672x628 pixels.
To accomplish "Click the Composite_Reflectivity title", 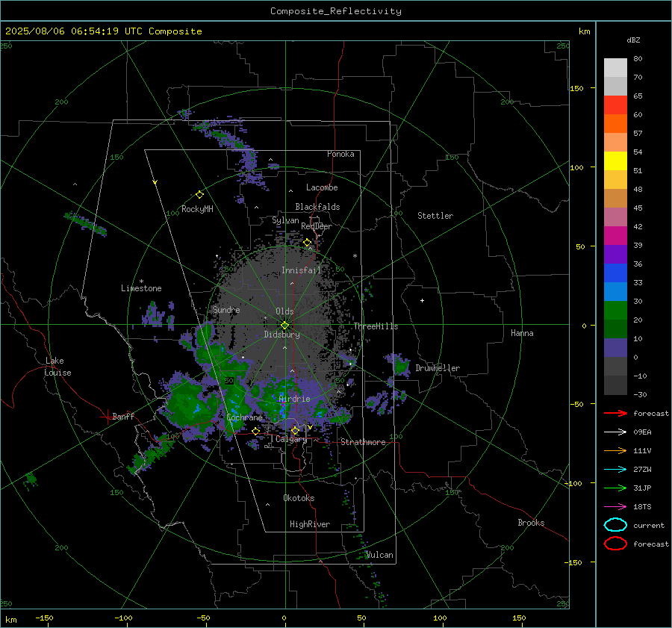I will click(x=336, y=11).
